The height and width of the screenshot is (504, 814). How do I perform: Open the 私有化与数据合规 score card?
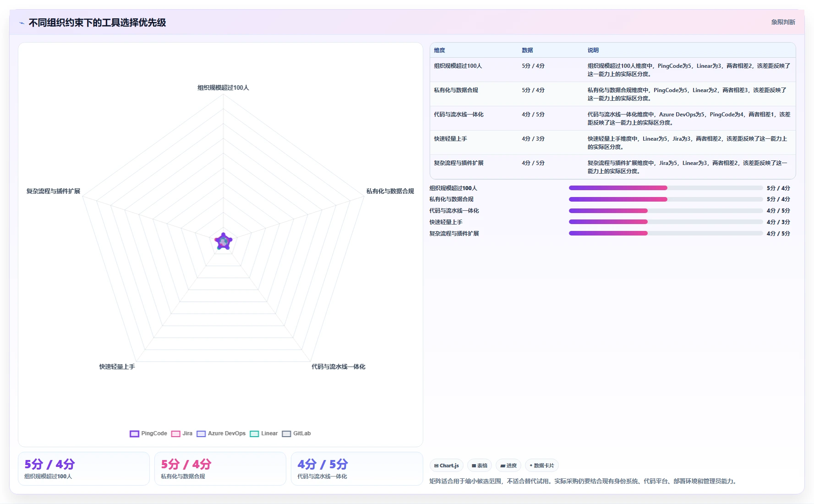point(220,469)
